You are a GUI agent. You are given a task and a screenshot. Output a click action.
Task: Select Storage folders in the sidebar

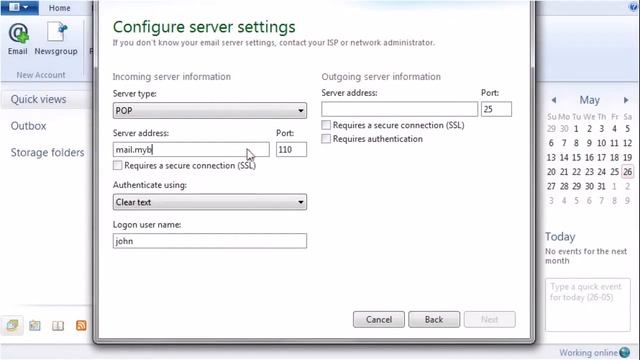(47, 152)
